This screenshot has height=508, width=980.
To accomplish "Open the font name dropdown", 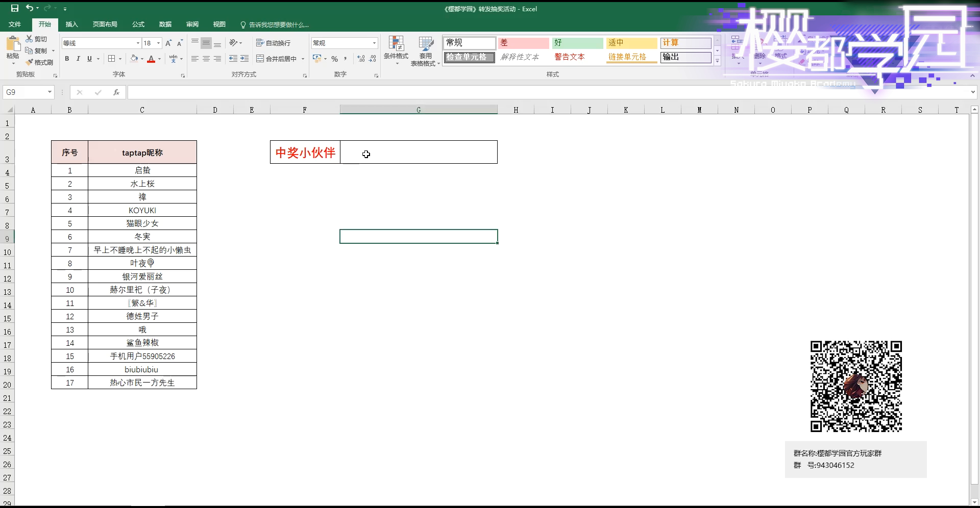I will click(x=138, y=43).
